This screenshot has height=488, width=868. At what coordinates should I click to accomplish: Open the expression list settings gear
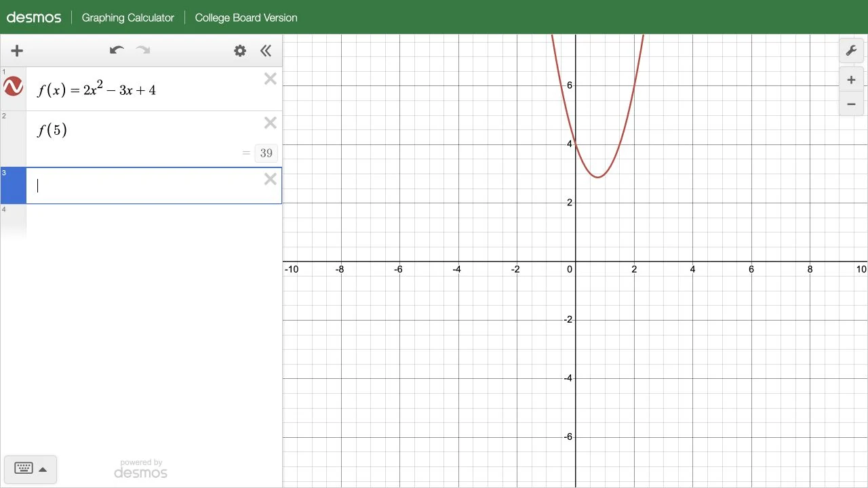coord(240,51)
